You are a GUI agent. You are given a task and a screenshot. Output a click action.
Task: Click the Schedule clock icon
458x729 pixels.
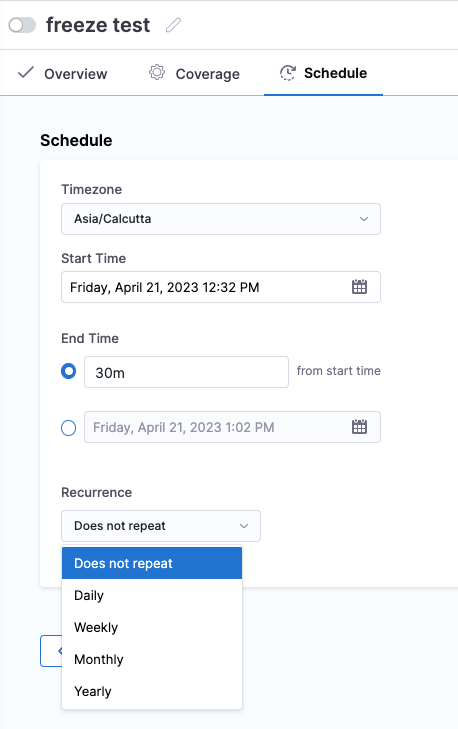[x=288, y=73]
